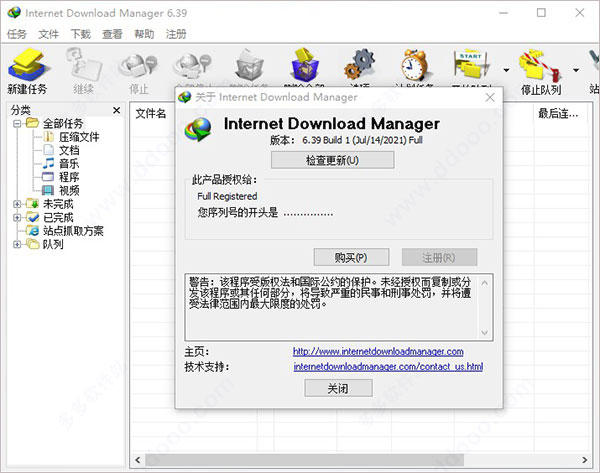Open the contact_us.html support link
600x473 pixels.
click(x=388, y=367)
